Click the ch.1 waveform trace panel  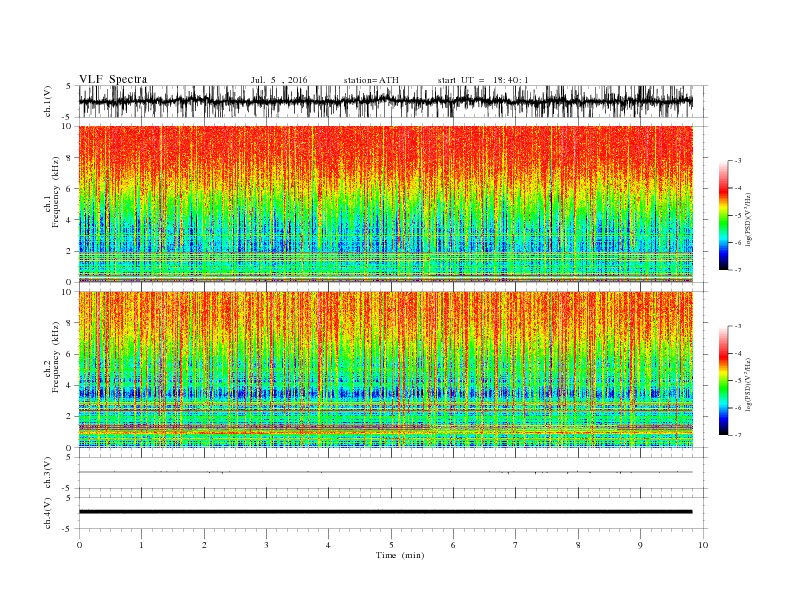393,101
